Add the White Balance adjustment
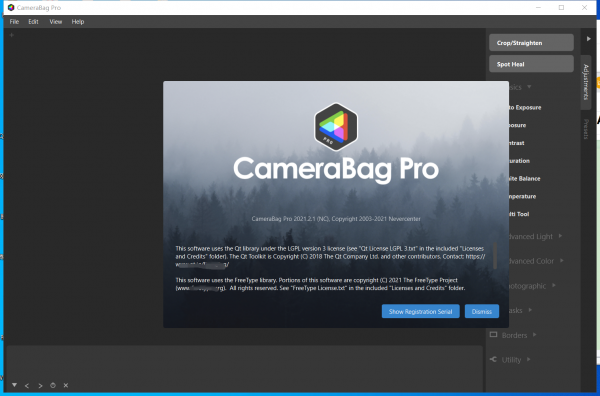 (524, 179)
